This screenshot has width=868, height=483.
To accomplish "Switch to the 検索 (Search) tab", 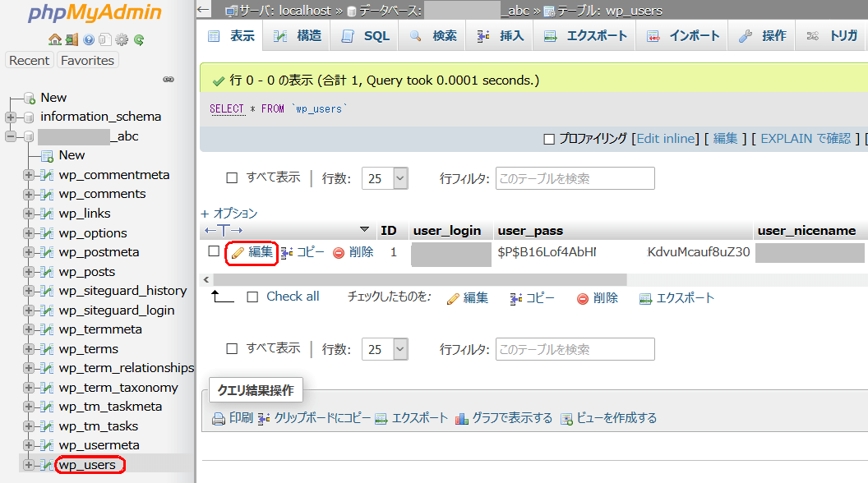I will click(x=433, y=36).
